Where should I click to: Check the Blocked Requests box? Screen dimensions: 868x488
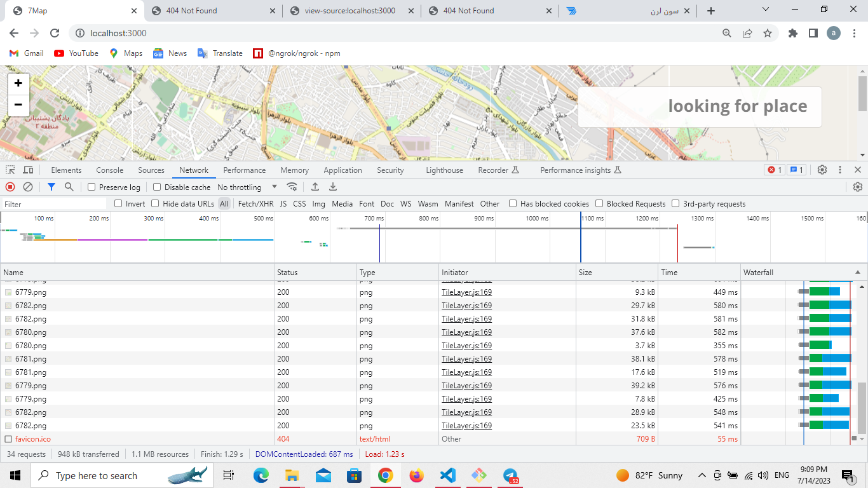click(x=599, y=203)
